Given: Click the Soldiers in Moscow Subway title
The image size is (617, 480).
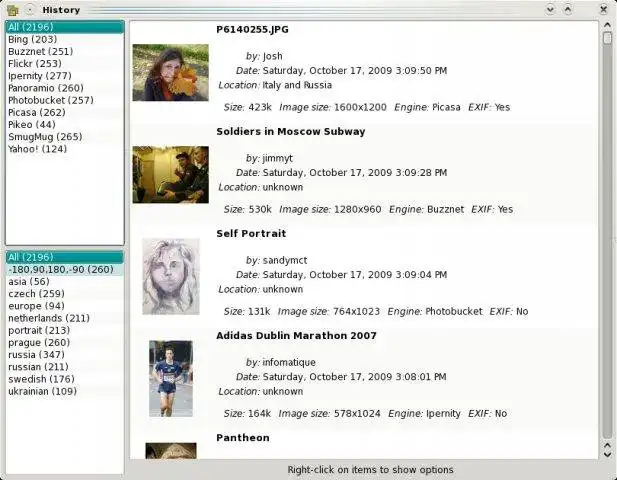Looking at the screenshot, I should point(291,131).
